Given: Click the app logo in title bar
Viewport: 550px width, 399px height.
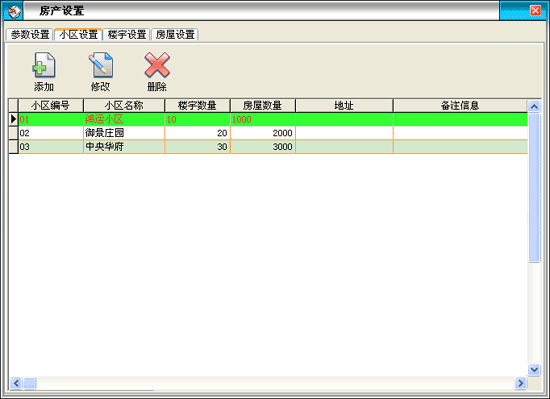Looking at the screenshot, I should tap(14, 11).
